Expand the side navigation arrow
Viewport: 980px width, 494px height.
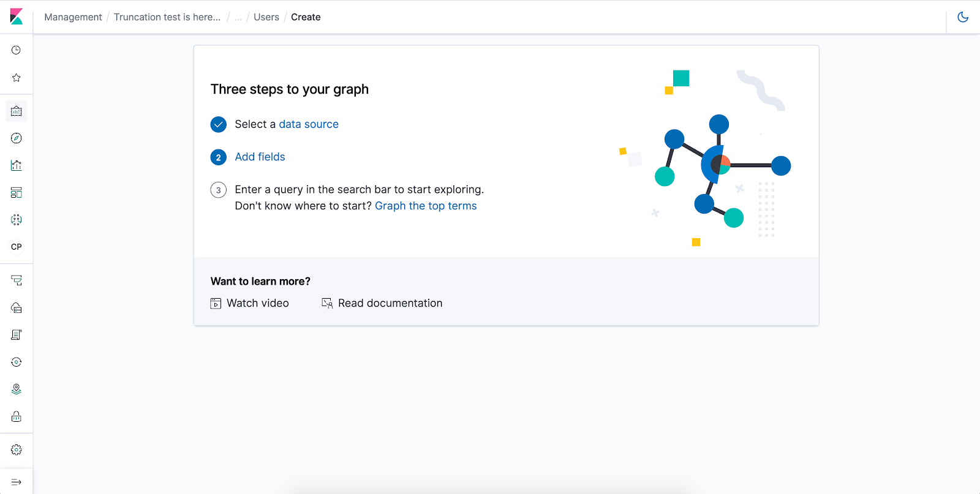[17, 482]
